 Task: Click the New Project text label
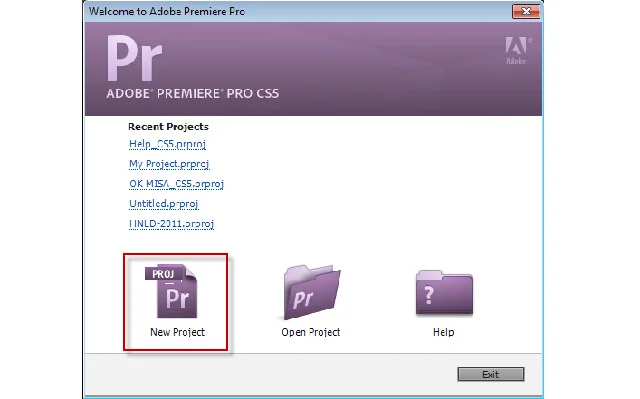click(x=178, y=332)
